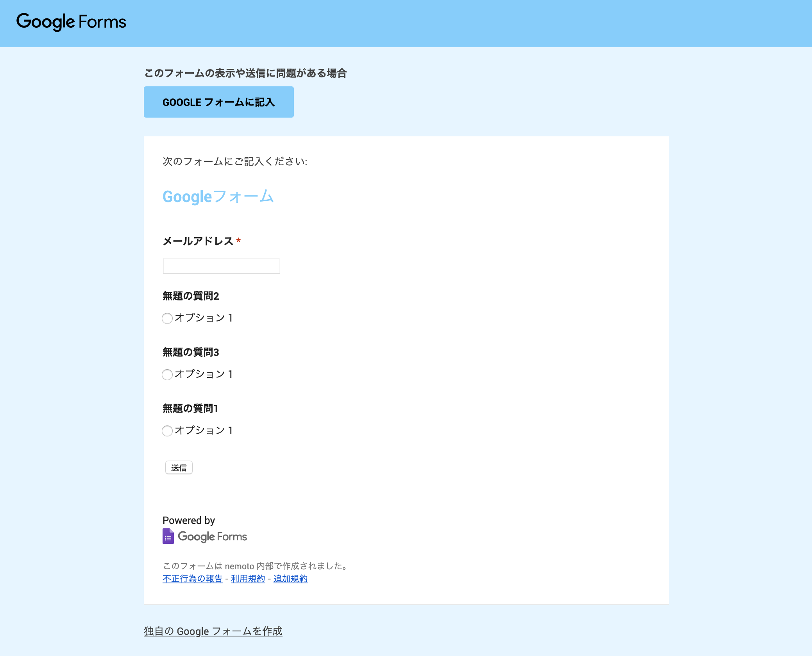Click the purple Google Forms document icon
Screen dimensions: 812x656
point(168,536)
